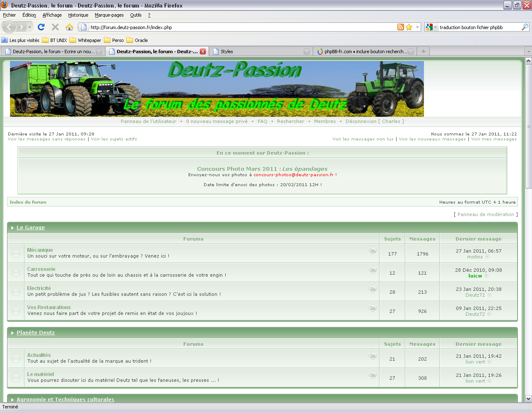Screen dimensions: 532x413
Task: Open Les plus visités bookmark menu
Action: pos(20,40)
